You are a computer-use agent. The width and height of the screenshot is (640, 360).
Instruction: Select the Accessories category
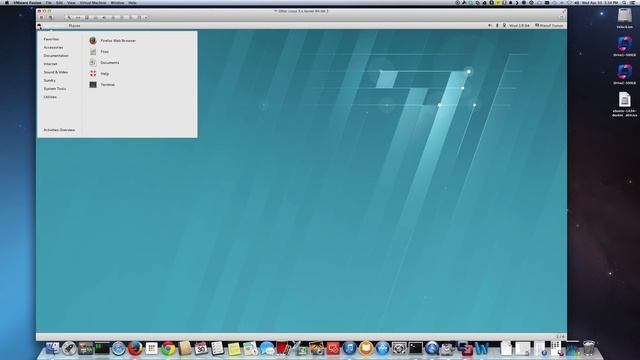(53, 47)
